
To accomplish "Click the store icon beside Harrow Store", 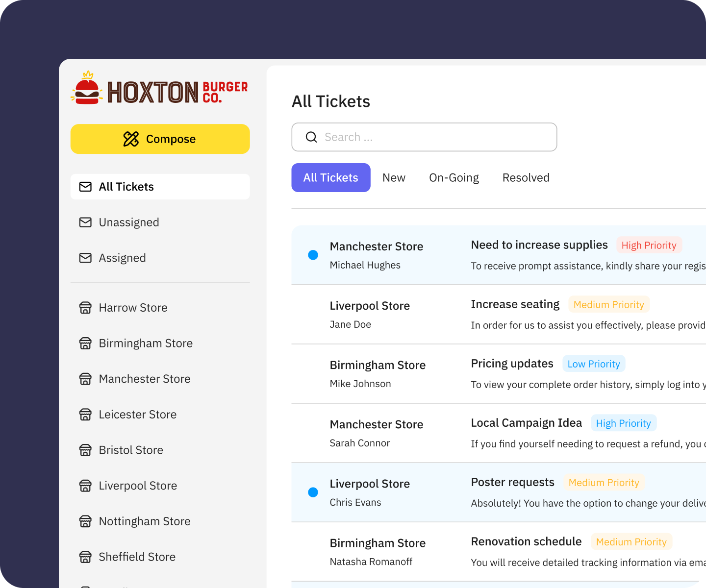I will tap(85, 308).
